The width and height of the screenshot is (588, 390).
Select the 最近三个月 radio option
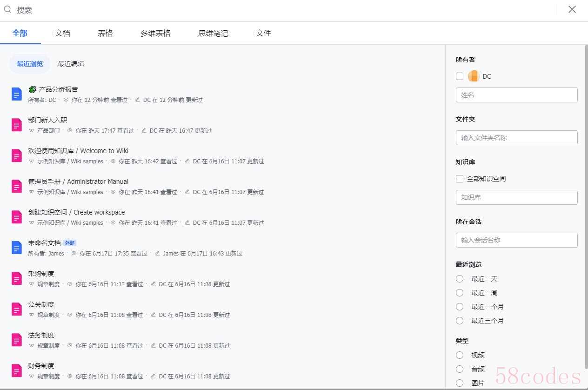[460, 321]
